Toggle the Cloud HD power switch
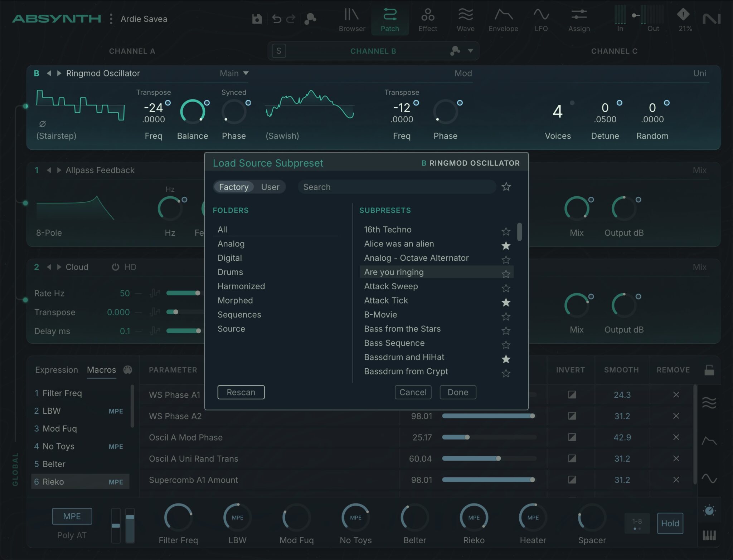Screen dimensions: 733x560 115,267
